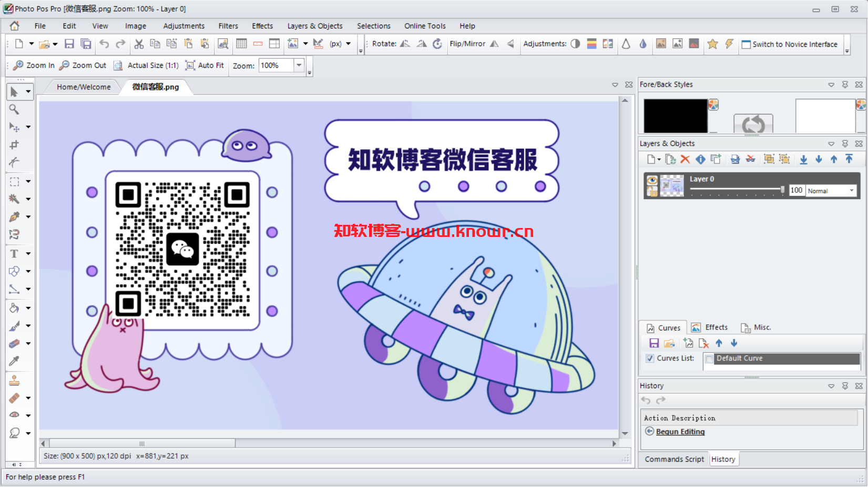Click the gold star favorites icon
The height and width of the screenshot is (487, 868).
[712, 44]
